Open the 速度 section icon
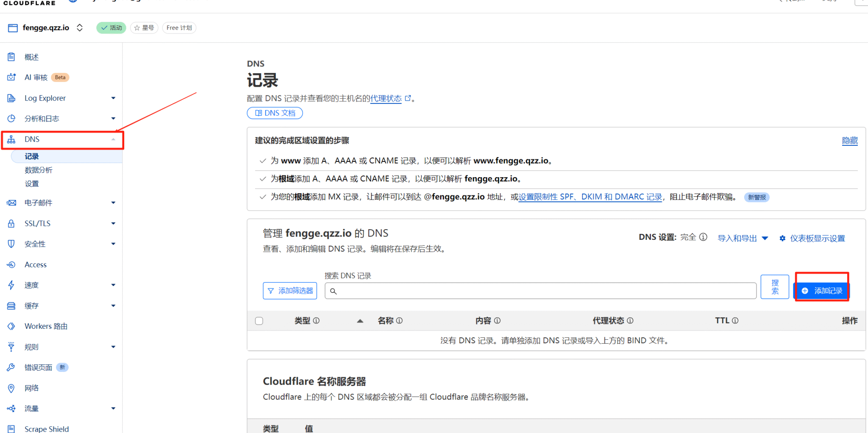The image size is (868, 433). (x=11, y=285)
